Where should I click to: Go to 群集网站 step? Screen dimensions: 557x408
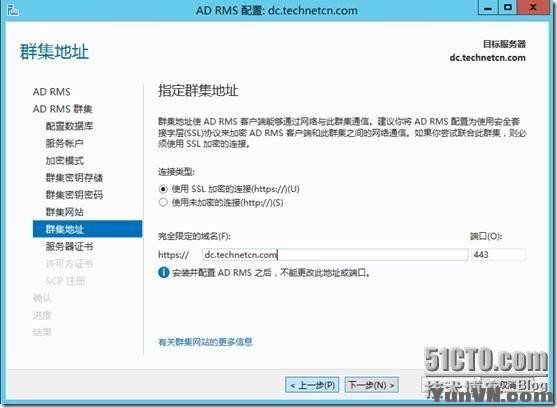point(65,212)
